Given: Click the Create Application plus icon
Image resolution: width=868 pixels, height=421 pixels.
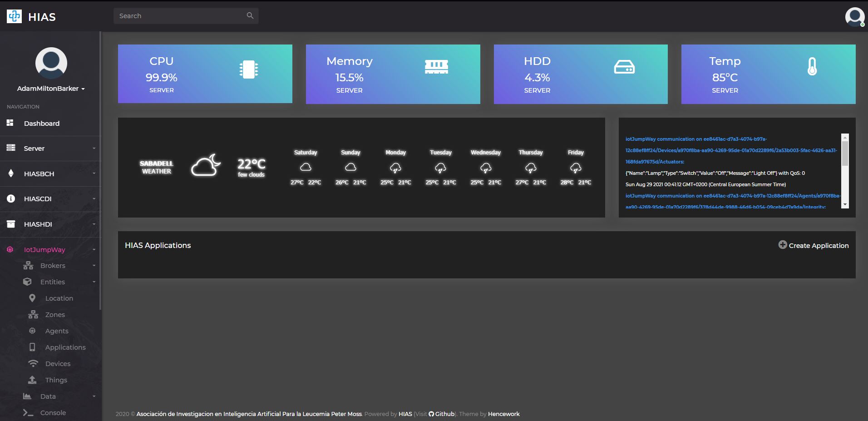Looking at the screenshot, I should (x=783, y=244).
